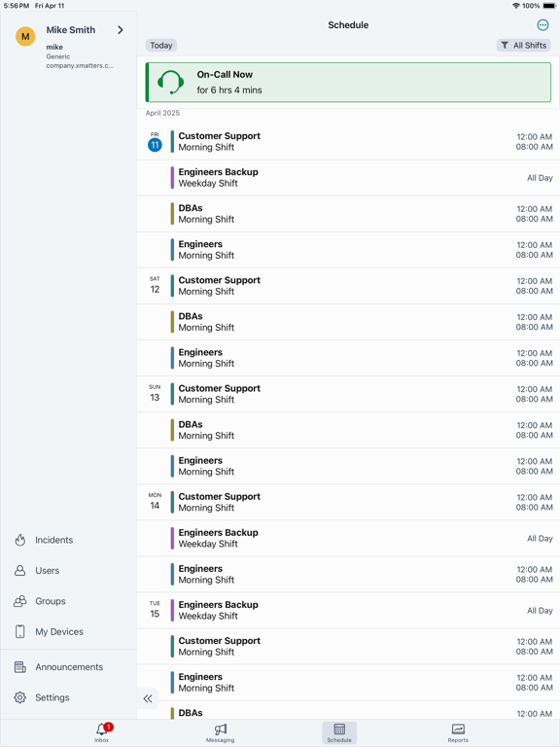This screenshot has width=560, height=747.
Task: Click the Announcements newspaper icon
Action: coord(20,667)
